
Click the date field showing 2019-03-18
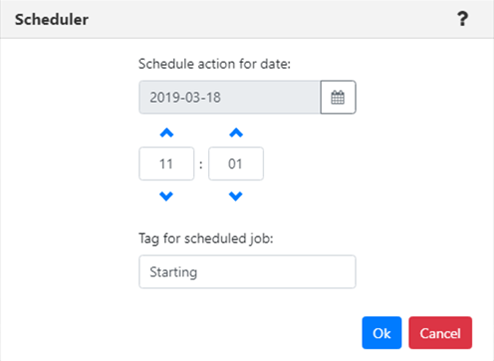pyautogui.click(x=230, y=97)
